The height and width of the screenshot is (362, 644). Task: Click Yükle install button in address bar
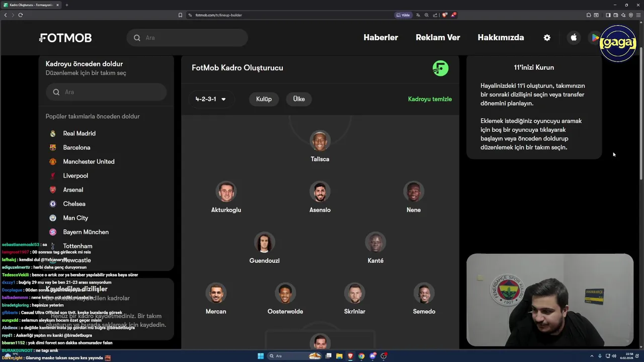pos(403,15)
